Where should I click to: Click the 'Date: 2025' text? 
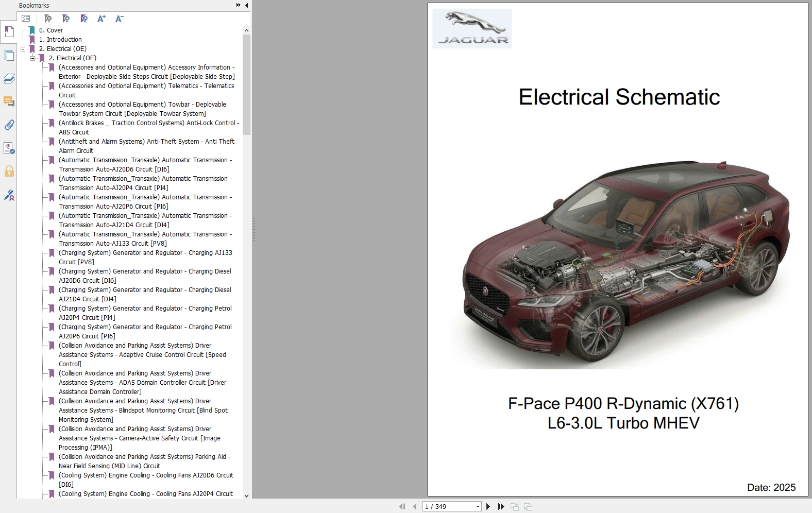[771, 487]
